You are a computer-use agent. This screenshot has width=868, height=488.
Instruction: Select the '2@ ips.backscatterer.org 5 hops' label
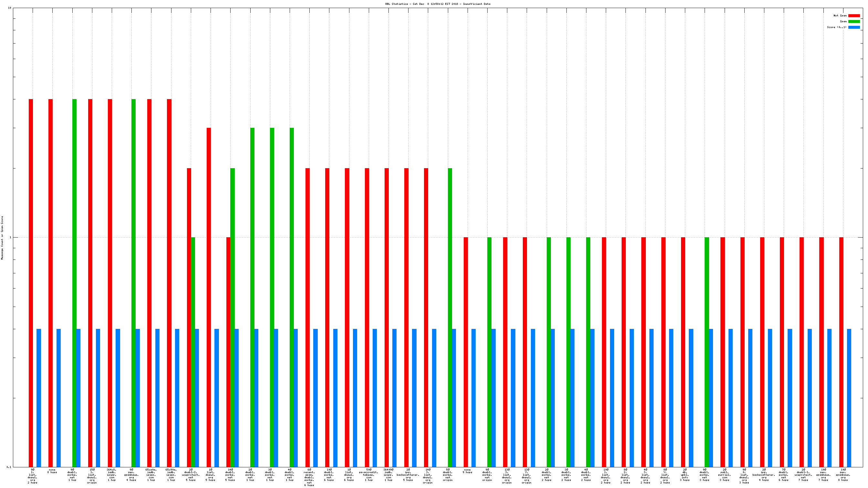(408, 475)
